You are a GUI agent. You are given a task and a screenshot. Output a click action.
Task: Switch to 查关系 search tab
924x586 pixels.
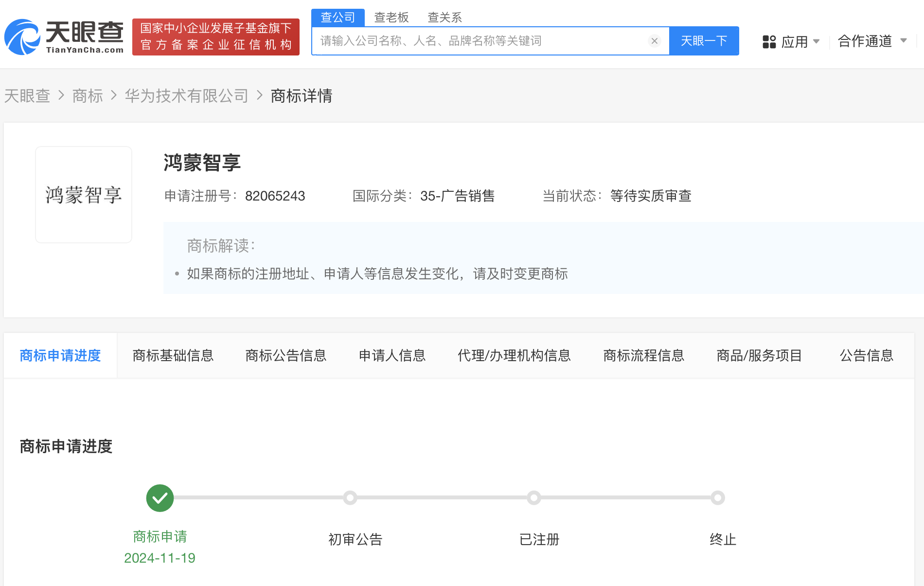tap(444, 18)
